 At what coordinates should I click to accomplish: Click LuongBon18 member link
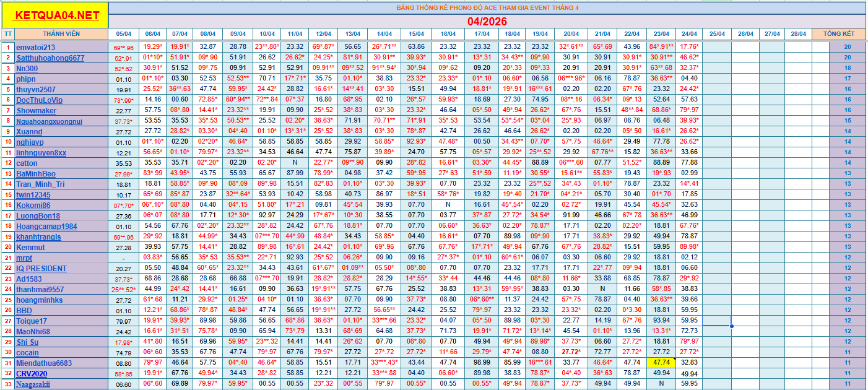click(x=38, y=215)
